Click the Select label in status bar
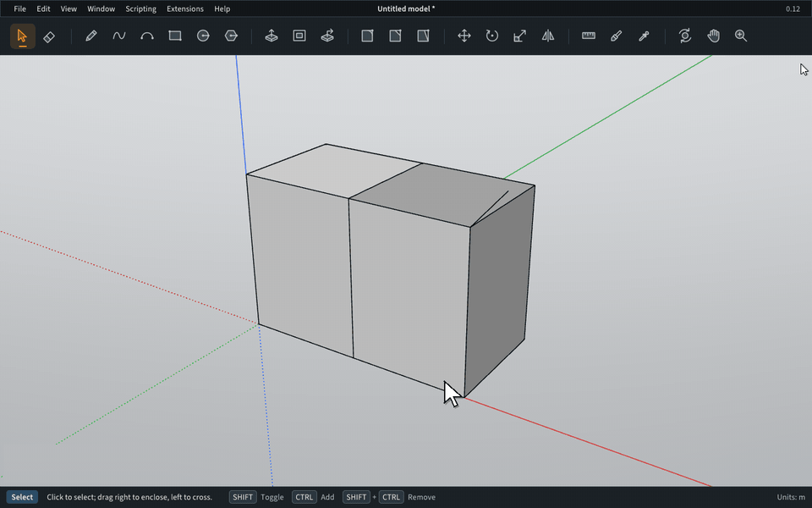Screen dimensions: 812x508 tap(22, 497)
